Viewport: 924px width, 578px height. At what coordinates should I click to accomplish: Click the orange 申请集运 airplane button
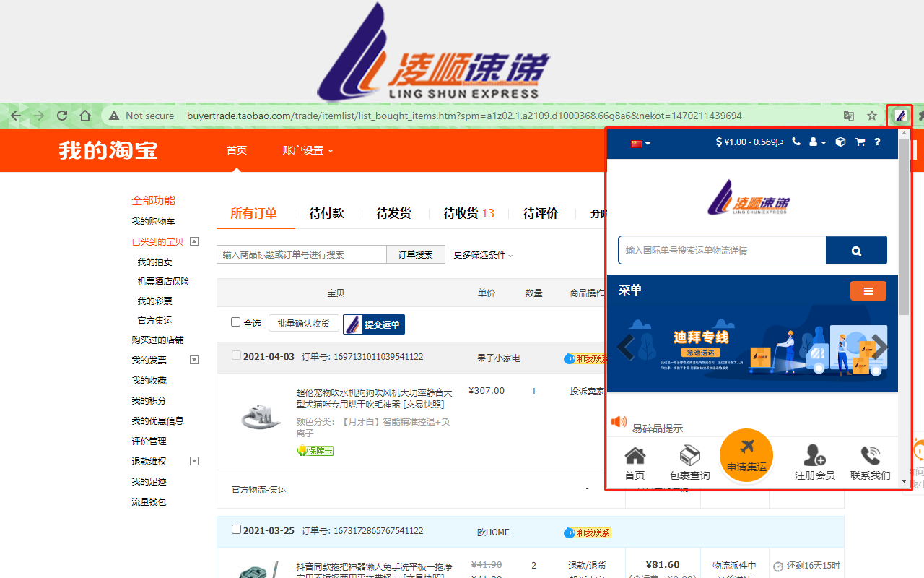point(746,455)
